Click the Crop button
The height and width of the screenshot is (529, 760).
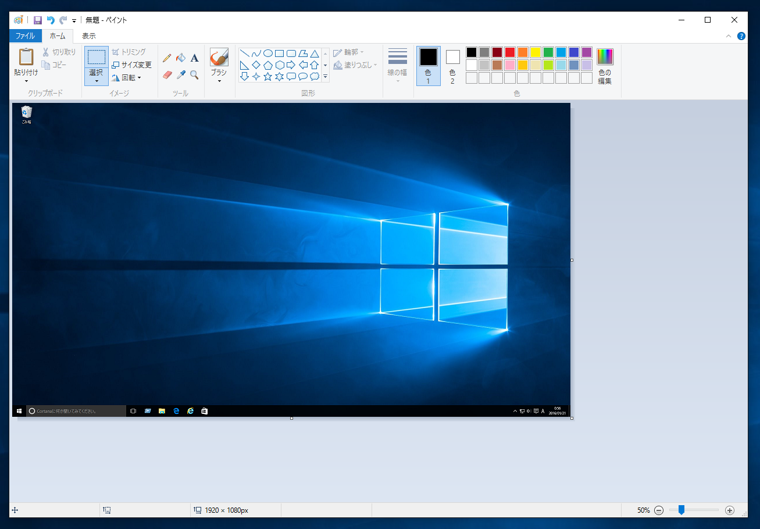129,52
